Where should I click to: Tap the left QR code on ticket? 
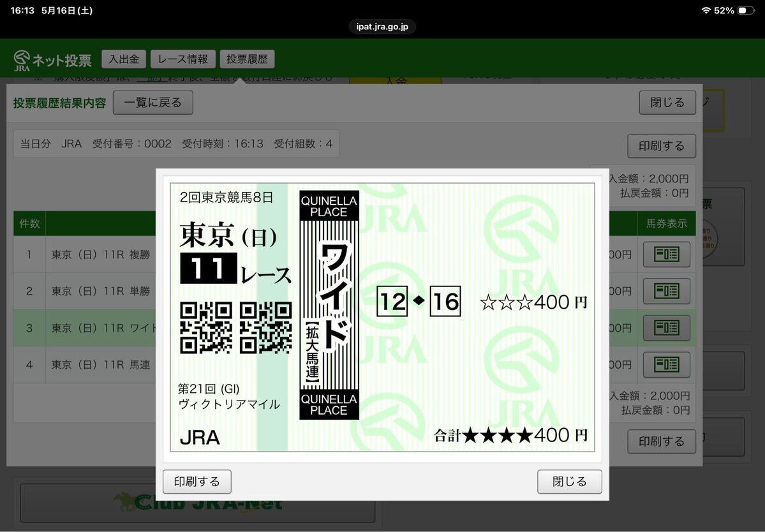click(206, 327)
